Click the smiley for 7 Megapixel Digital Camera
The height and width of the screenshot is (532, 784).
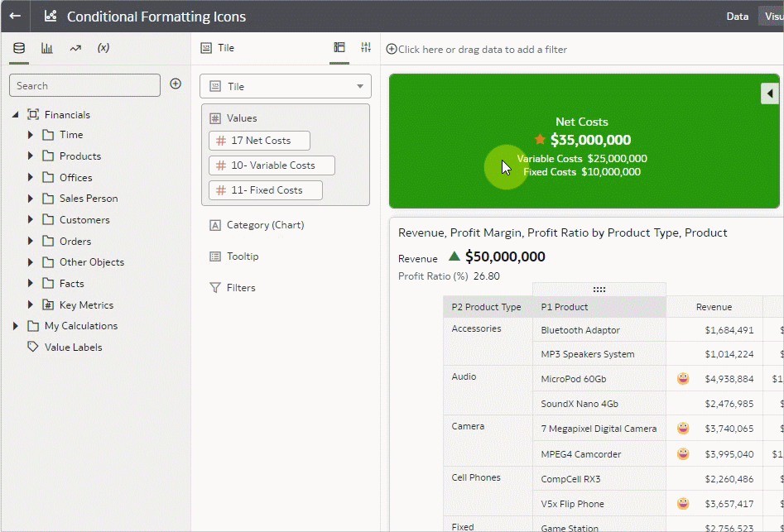click(683, 428)
